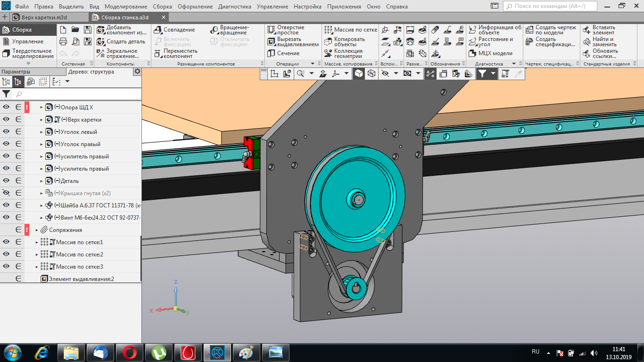644x362 pixels.
Task: Choose Массив по сетке in ribbon
Action: click(351, 30)
